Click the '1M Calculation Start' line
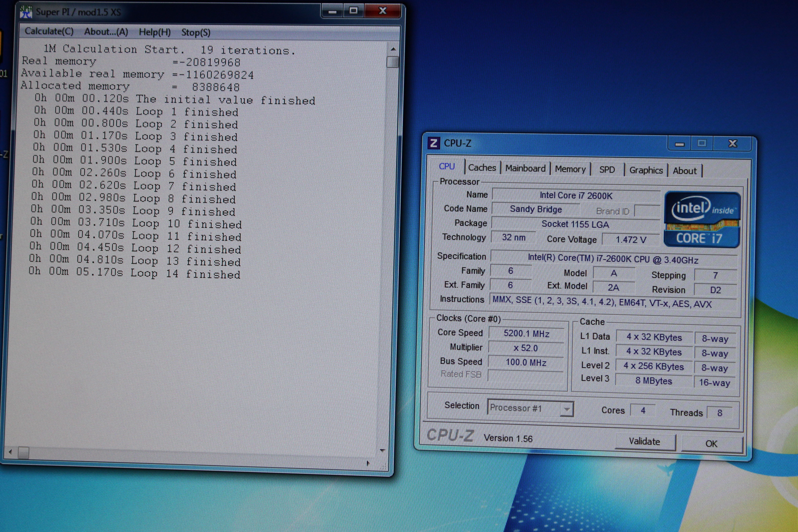 click(x=170, y=50)
